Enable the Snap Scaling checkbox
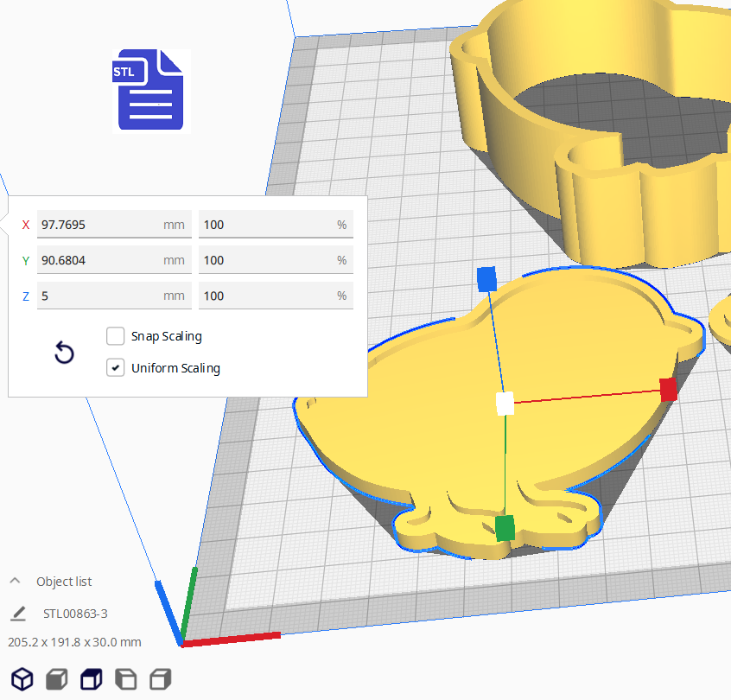The width and height of the screenshot is (731, 700). [x=115, y=336]
